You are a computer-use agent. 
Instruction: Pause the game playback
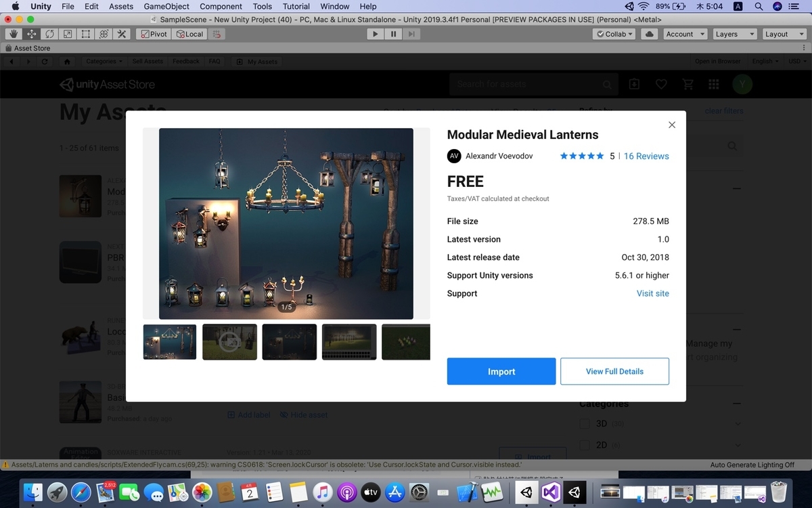394,34
